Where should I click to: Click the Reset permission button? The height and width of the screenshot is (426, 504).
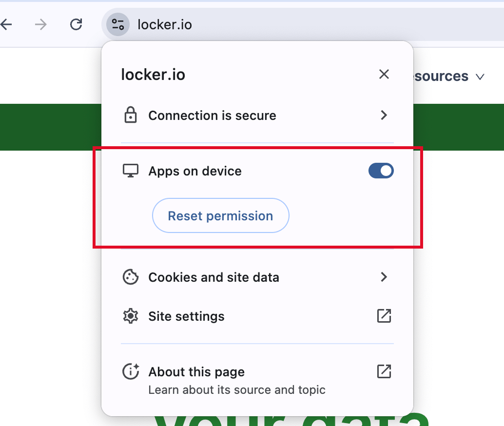click(220, 215)
